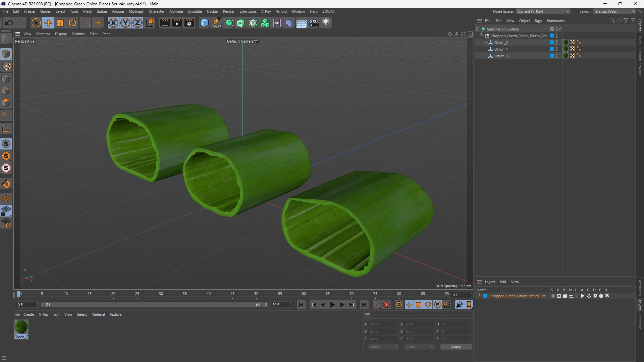Click the Apply button

[x=456, y=347]
